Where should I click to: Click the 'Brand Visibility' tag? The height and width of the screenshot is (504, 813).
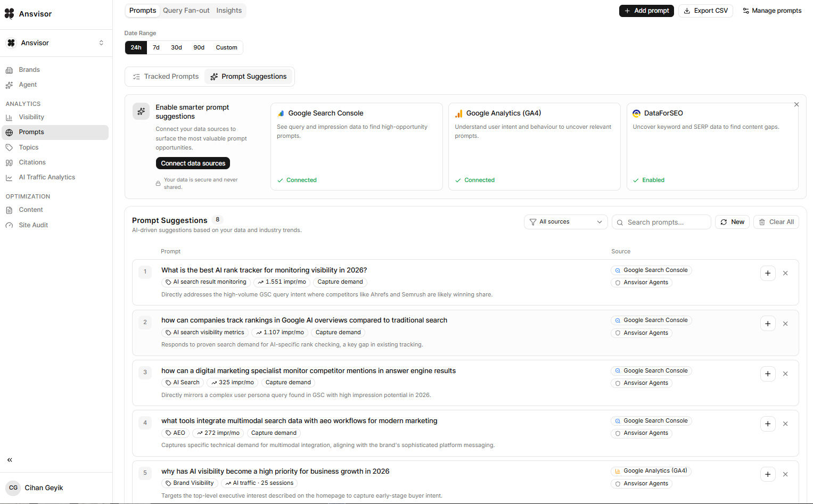[189, 483]
